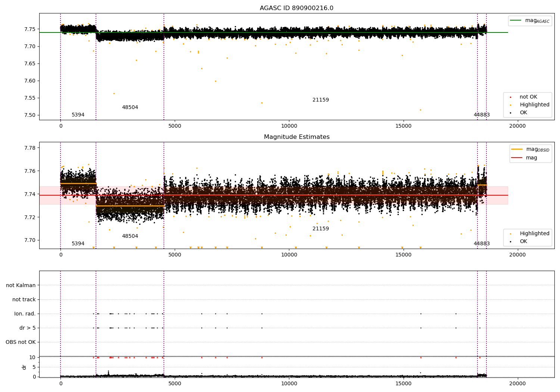The width and height of the screenshot is (560, 392).
Task: Click the 10000 x-tick under the dr plot
Action: 289,384
